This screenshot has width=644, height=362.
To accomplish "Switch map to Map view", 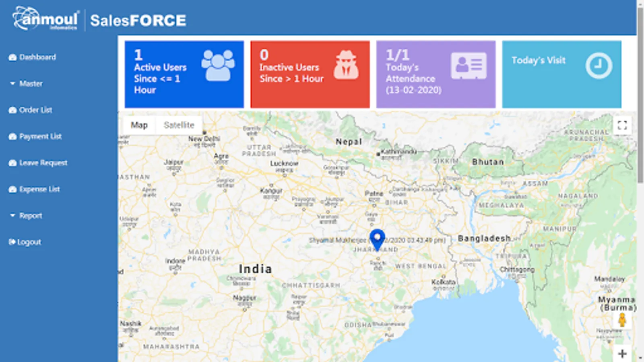I will coord(139,125).
